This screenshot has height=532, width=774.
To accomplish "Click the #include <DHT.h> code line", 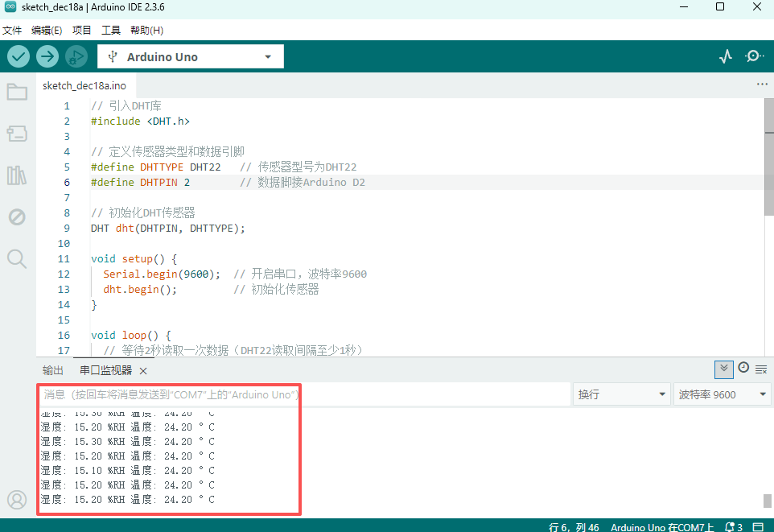I will click(140, 122).
